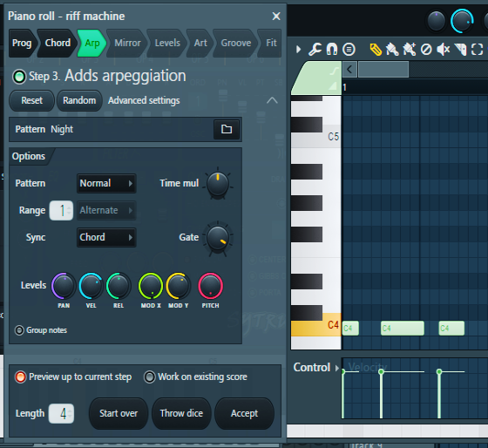The width and height of the screenshot is (488, 448).
Task: Open the Pattern Normal dropdown
Action: [106, 183]
